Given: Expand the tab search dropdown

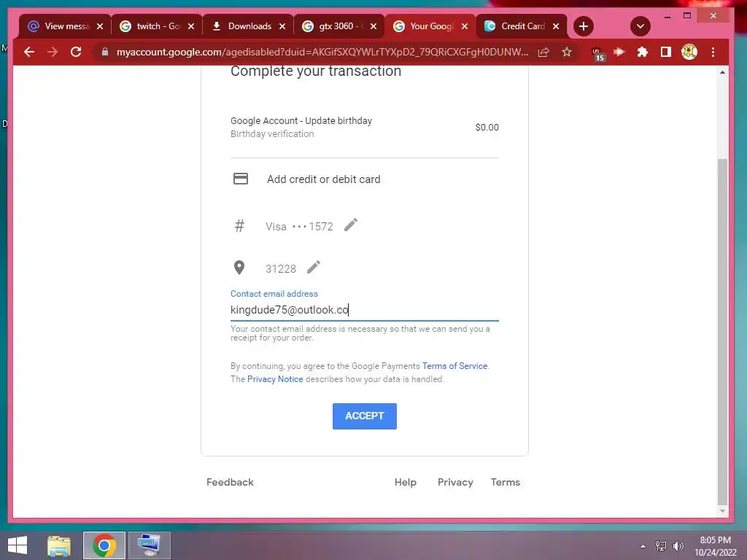Looking at the screenshot, I should [x=640, y=27].
